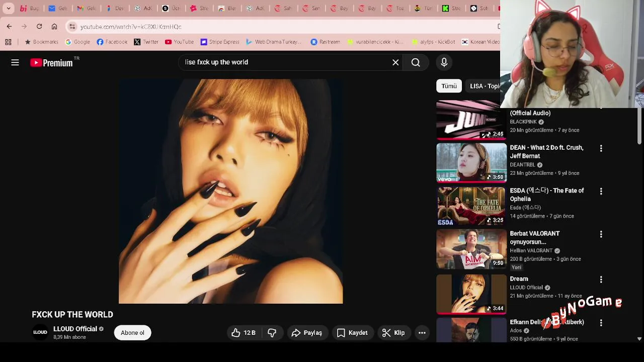Screen dimensions: 644x362
Task: Switch to the first Stre browser tab
Action: point(199,8)
